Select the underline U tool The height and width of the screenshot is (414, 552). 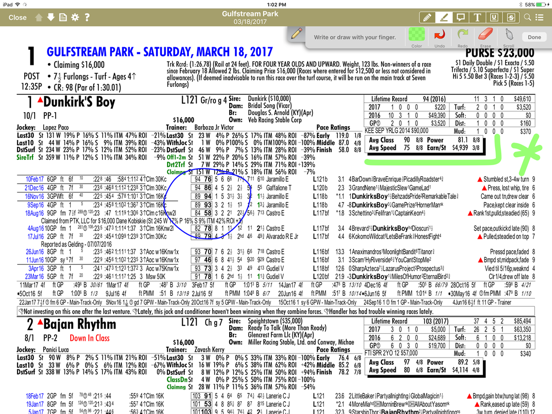tap(494, 17)
